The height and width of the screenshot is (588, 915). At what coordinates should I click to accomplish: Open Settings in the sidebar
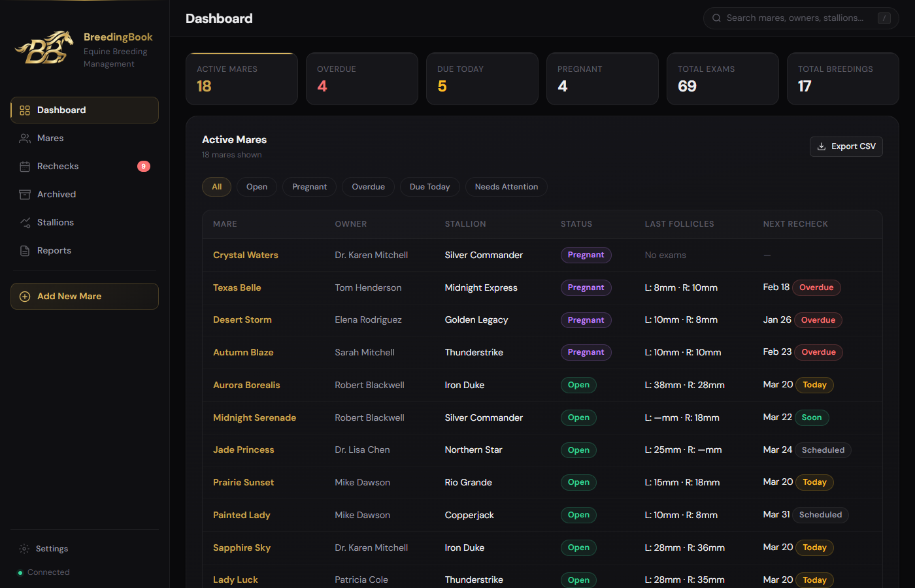(84, 549)
